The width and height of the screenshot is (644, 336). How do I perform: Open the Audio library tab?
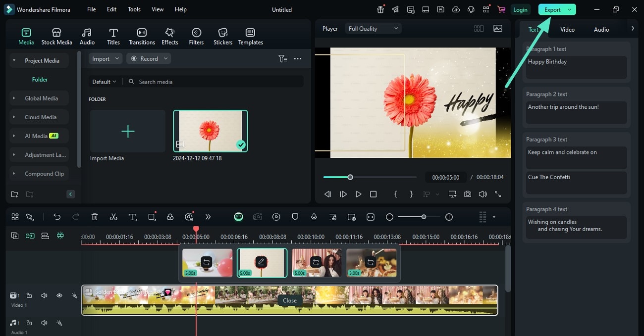[x=87, y=37]
